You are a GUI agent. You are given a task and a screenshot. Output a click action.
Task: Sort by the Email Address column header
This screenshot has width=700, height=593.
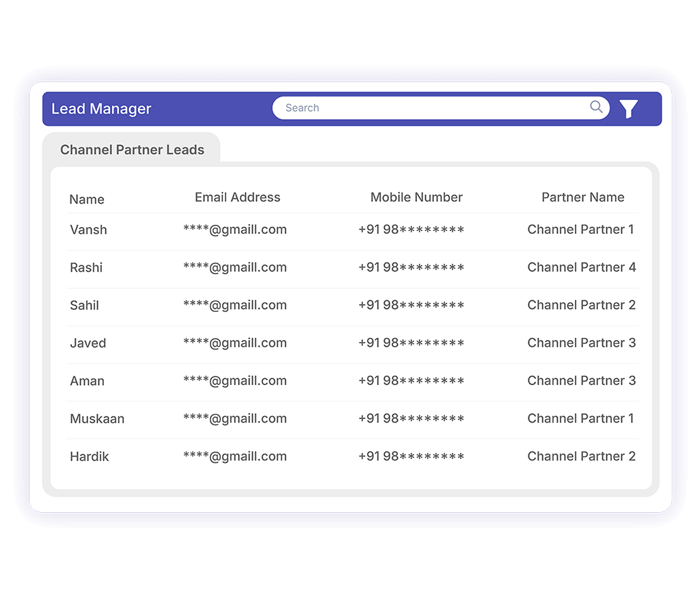237,197
